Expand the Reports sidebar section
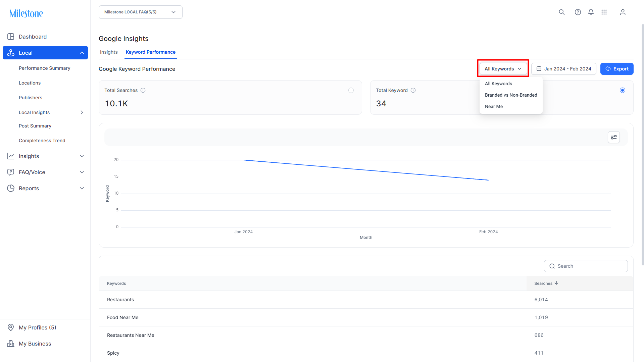644x362 pixels. (82, 188)
